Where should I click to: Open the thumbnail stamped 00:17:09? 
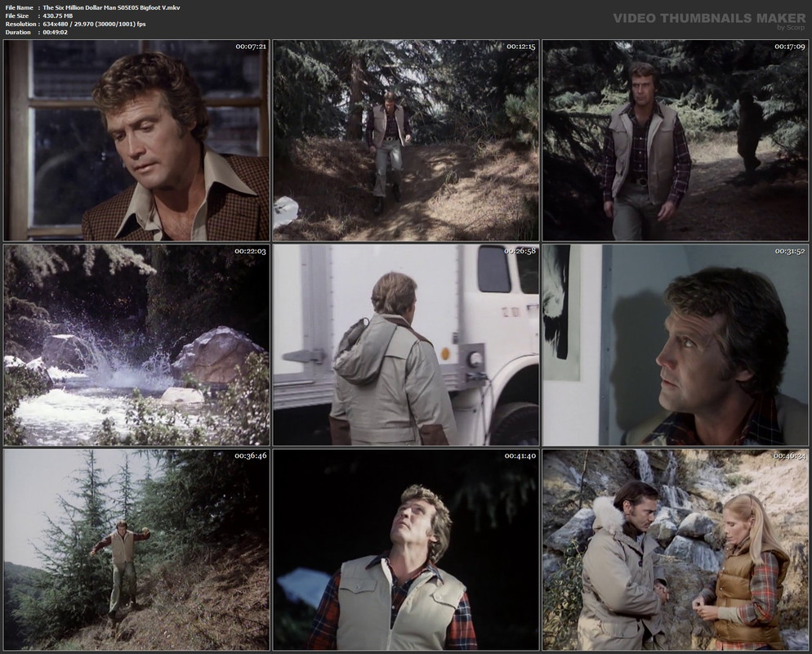pyautogui.click(x=676, y=141)
